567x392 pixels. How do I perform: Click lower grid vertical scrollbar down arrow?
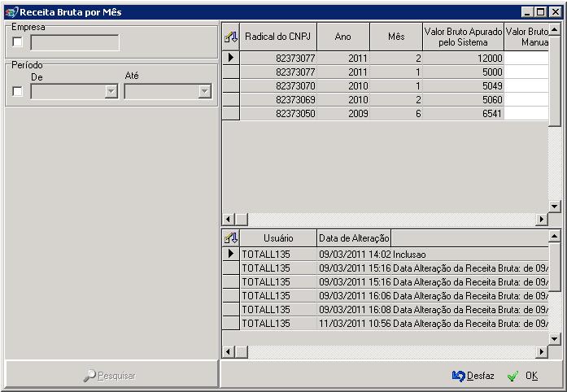click(555, 339)
